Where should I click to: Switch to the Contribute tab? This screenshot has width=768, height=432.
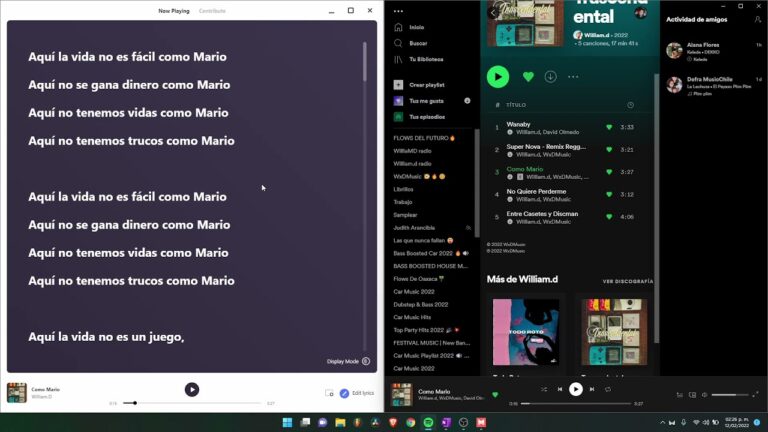(212, 11)
